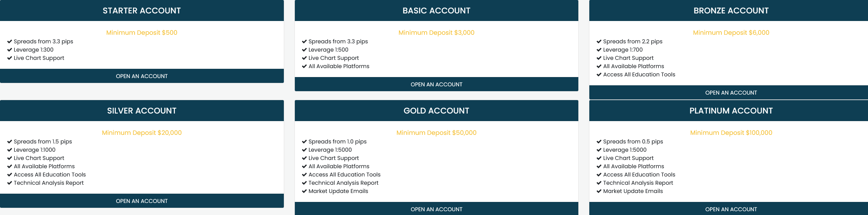Viewport: 868px width, 215px height.
Task: Click Minimum Deposit $100,000 text
Action: [731, 133]
